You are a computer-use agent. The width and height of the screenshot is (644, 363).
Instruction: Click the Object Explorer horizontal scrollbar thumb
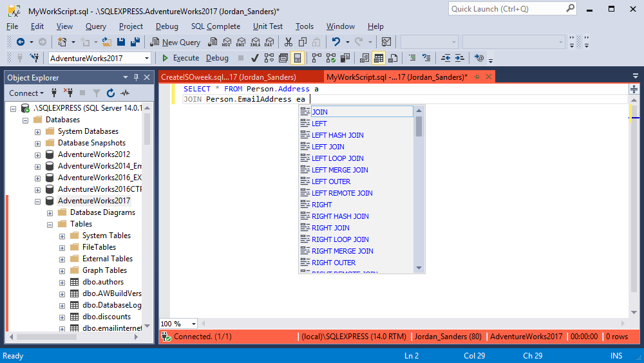(x=46, y=337)
